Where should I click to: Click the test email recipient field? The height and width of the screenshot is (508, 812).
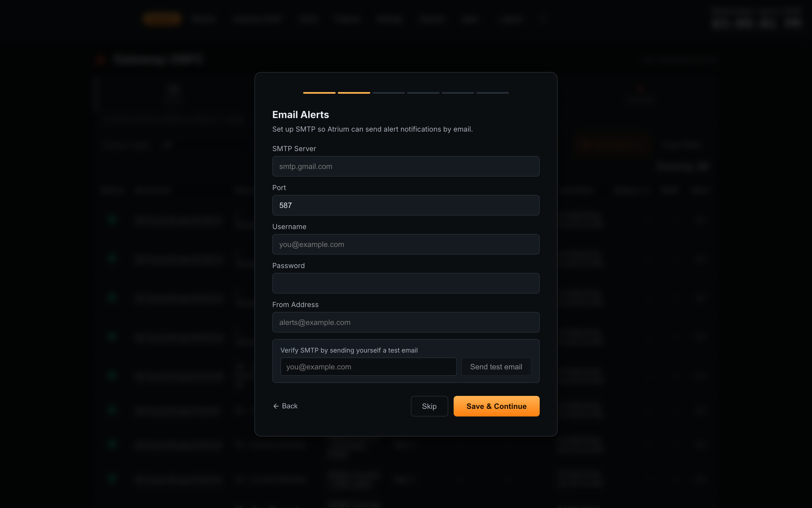pos(368,367)
